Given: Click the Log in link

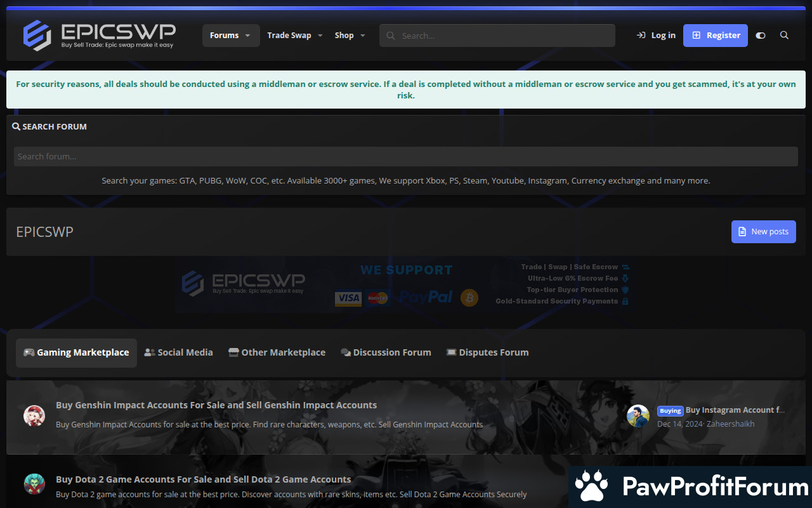Looking at the screenshot, I should (x=656, y=36).
